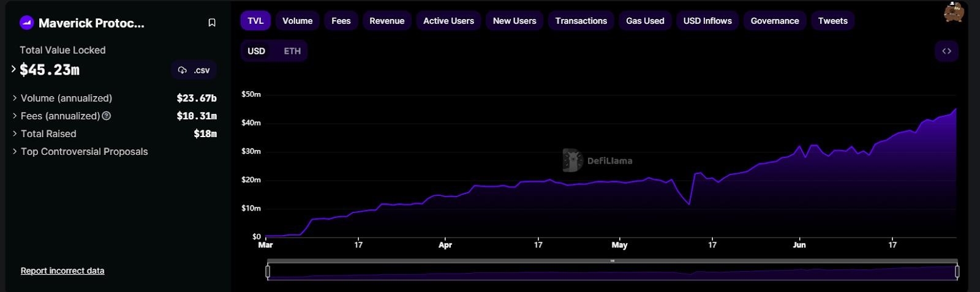980x292 pixels.
Task: Click the right range slider handle
Action: coord(957,271)
